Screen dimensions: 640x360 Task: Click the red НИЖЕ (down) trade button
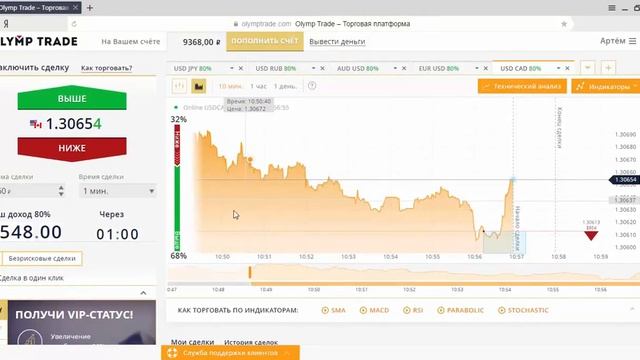pyautogui.click(x=72, y=148)
